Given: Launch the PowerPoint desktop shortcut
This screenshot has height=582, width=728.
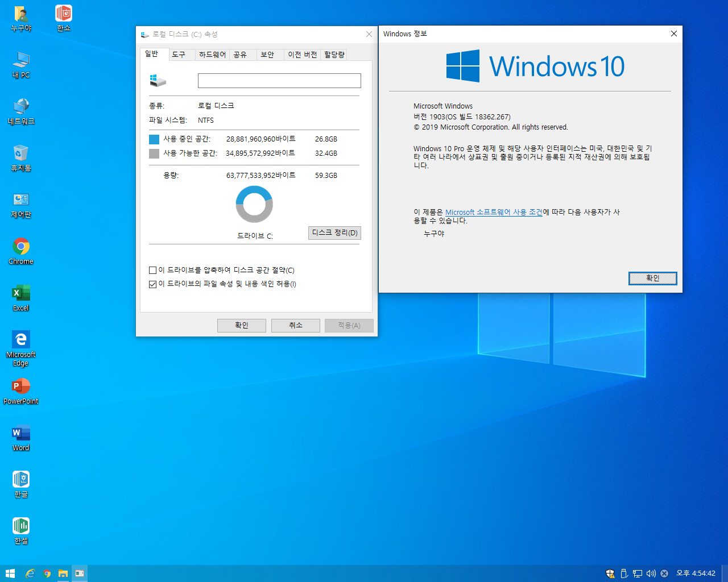Looking at the screenshot, I should click(21, 391).
